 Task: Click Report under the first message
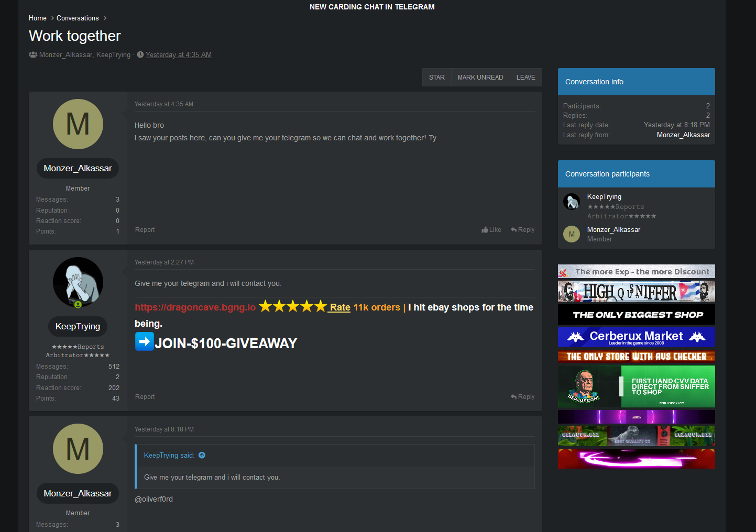point(145,230)
